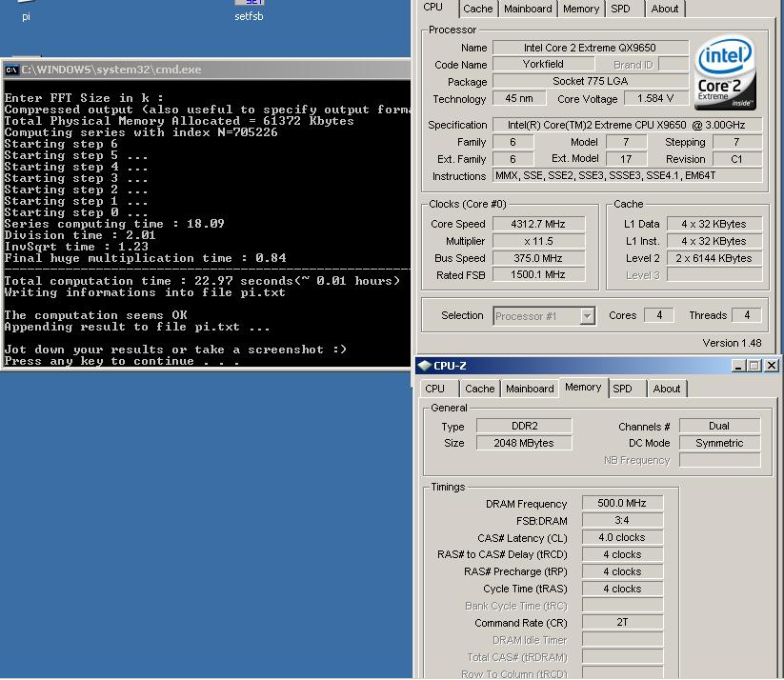Click the Technology field 45 nm
This screenshot has width=784, height=680.
pos(519,98)
